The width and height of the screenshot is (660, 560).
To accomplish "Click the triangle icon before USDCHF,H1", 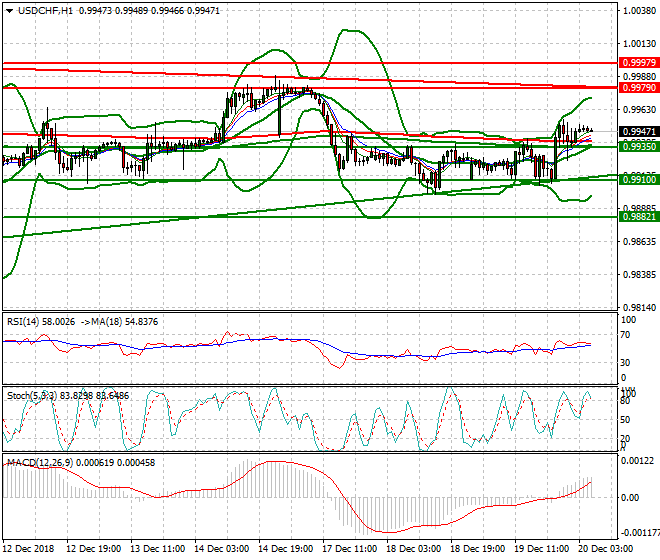I will (9, 11).
